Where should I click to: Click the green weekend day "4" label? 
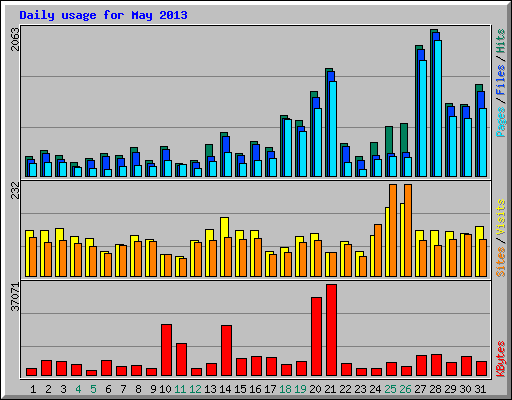click(x=78, y=389)
